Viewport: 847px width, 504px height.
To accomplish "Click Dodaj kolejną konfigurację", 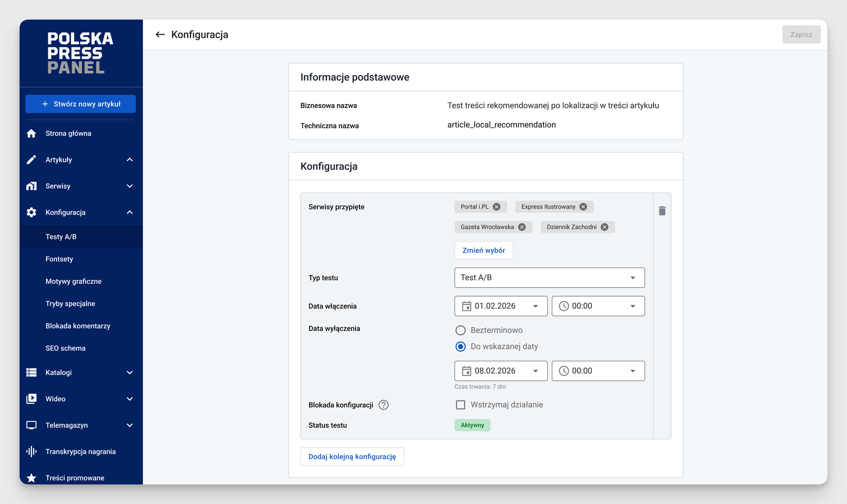I will click(x=352, y=457).
